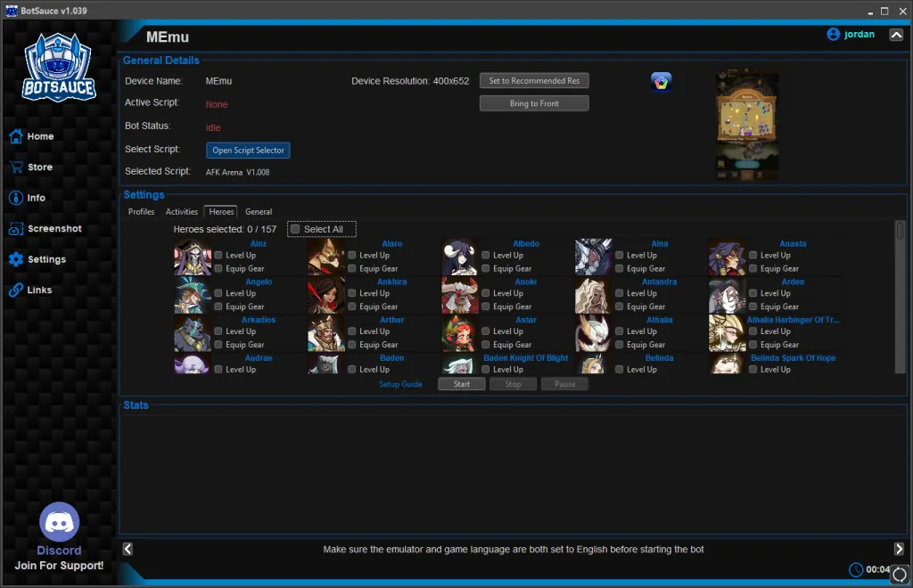This screenshot has width=913, height=588.
Task: Click the Ainz hero portrait
Action: click(x=193, y=257)
